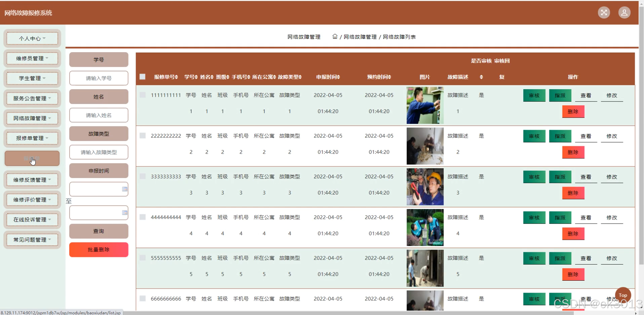Click 查看 on the first repair record
Image resolution: width=644 pixels, height=315 pixels.
(586, 95)
